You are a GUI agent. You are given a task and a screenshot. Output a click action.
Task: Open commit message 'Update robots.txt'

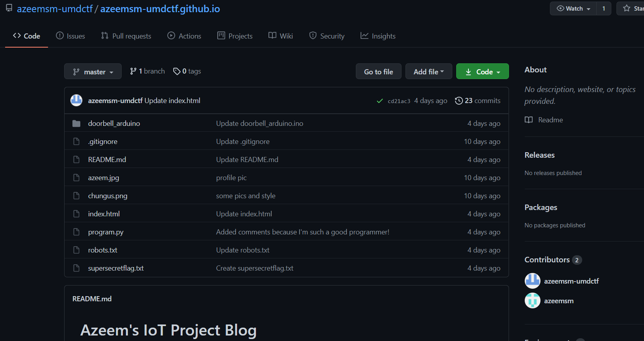pyautogui.click(x=243, y=250)
